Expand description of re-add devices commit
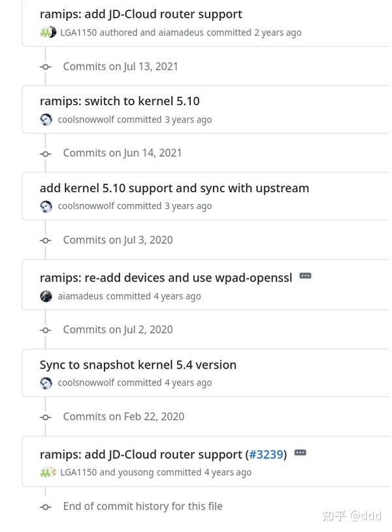The image size is (392, 532). pos(305,276)
